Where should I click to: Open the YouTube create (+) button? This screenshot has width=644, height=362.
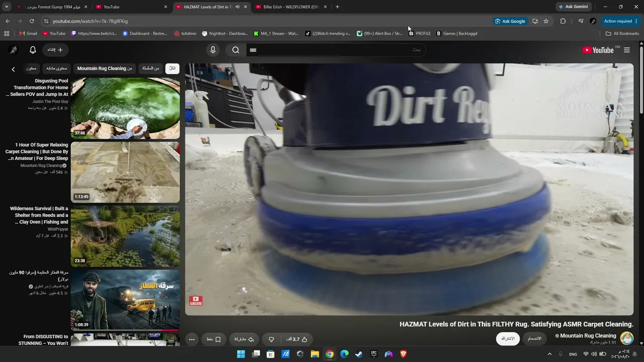coord(55,50)
